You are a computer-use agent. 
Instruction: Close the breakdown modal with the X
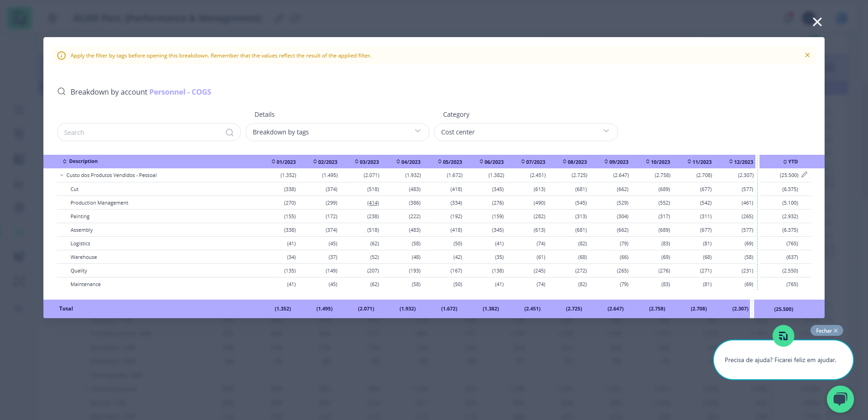(x=817, y=22)
